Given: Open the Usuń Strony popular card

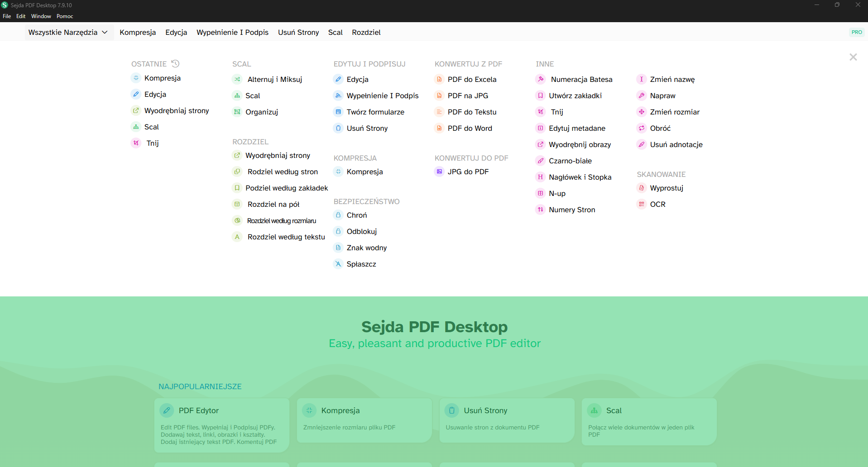Looking at the screenshot, I should (507, 420).
